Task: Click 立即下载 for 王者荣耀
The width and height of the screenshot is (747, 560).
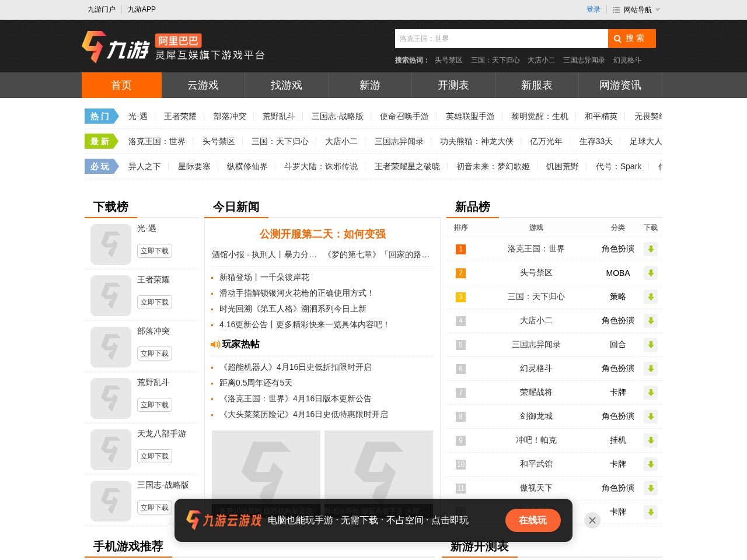Action: point(154,302)
